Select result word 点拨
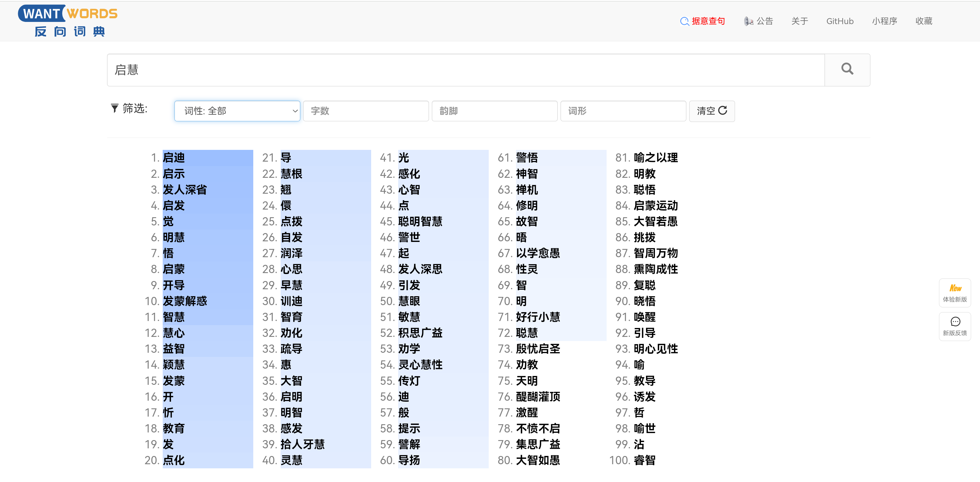980x482 pixels. (x=291, y=221)
